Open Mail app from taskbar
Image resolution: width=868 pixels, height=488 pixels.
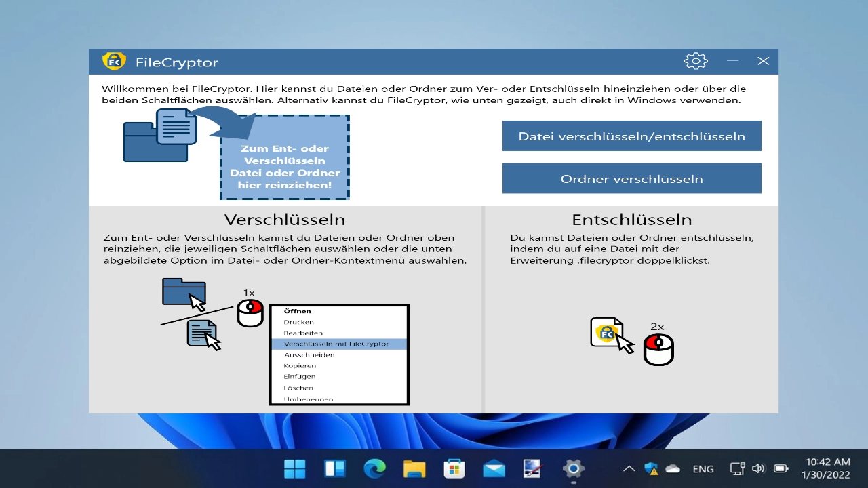(x=494, y=468)
